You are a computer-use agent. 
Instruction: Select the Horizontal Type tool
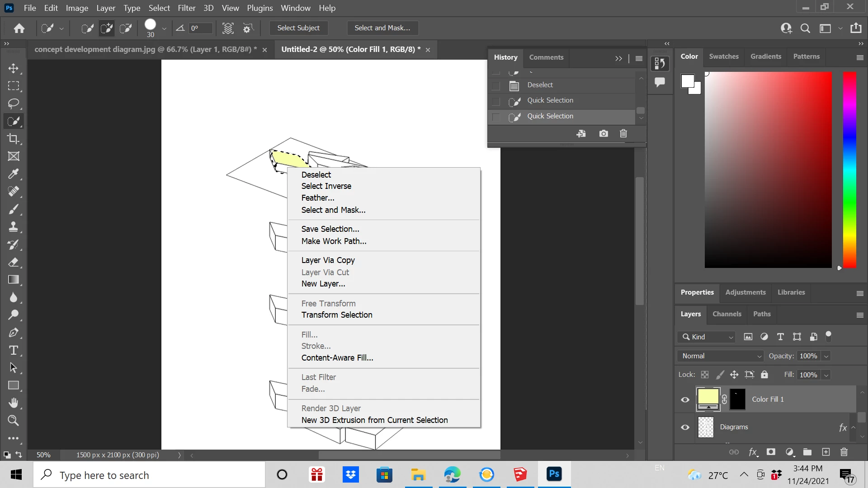point(14,350)
